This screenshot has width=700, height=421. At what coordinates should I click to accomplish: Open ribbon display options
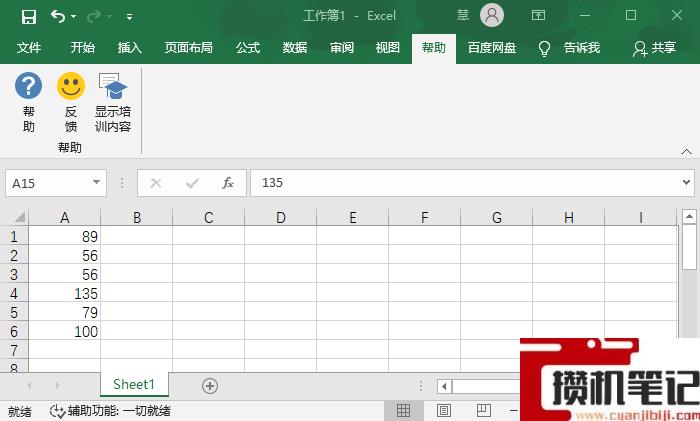click(538, 15)
